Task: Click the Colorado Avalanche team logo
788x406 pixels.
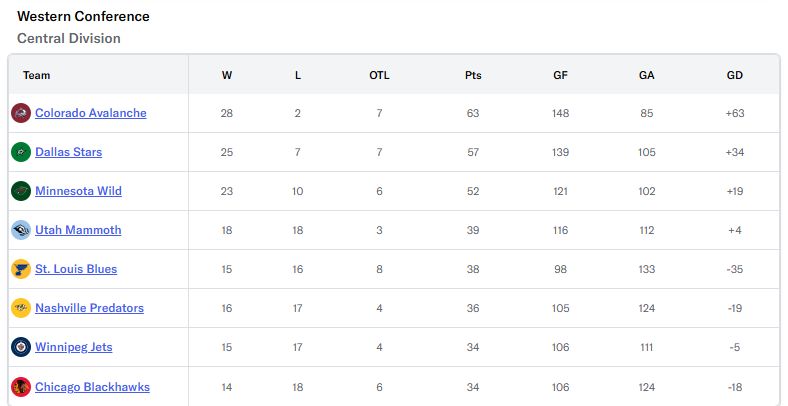Action: (x=21, y=113)
